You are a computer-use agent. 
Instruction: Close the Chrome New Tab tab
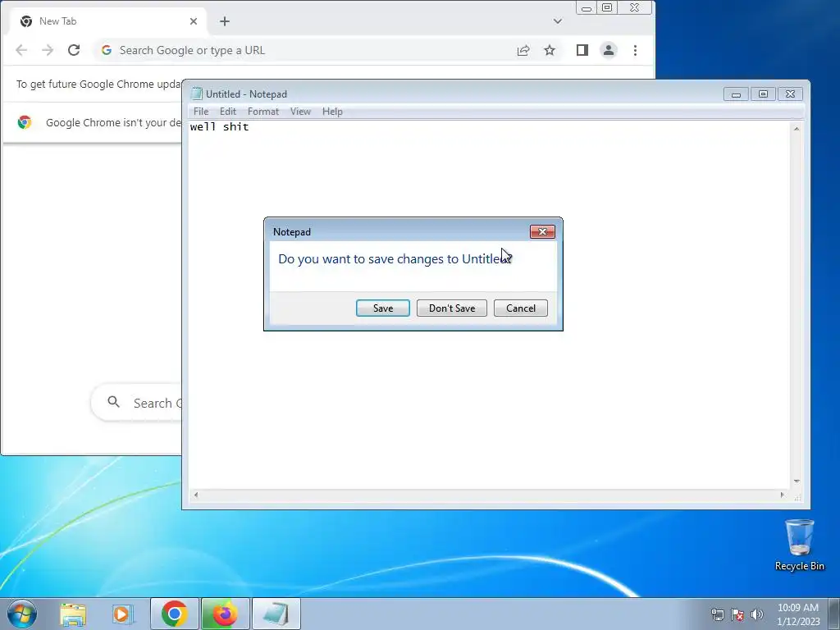pos(194,21)
